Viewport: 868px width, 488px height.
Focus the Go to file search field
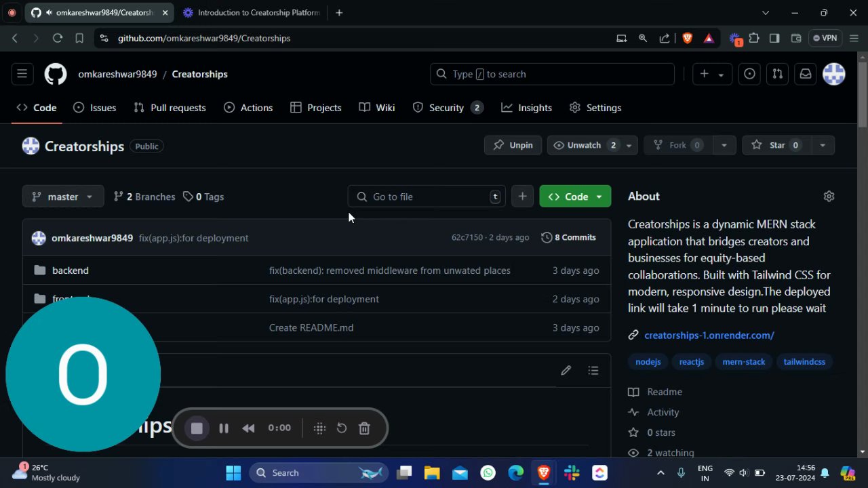(427, 197)
